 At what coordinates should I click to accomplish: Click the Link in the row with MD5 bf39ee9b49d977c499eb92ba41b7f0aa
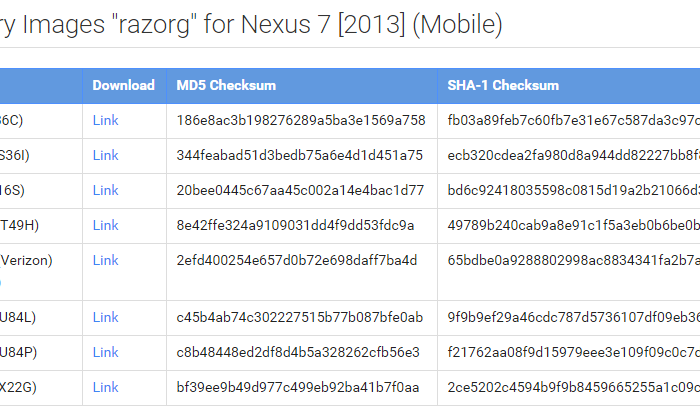pyautogui.click(x=105, y=387)
